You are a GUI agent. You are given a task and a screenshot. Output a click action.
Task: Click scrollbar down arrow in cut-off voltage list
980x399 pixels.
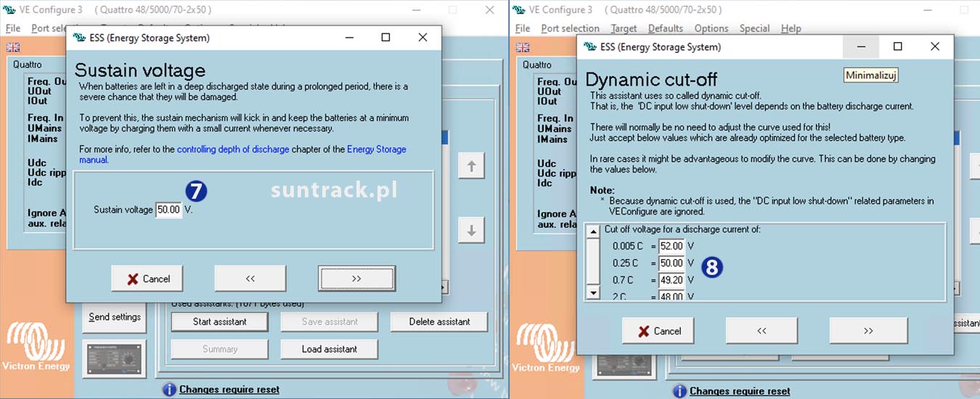[x=593, y=292]
